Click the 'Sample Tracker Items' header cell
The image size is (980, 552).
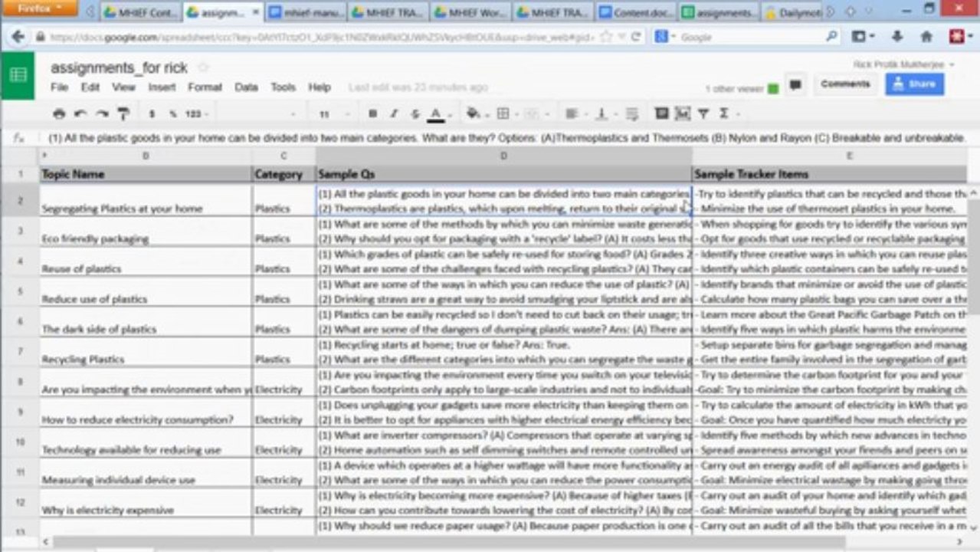coord(831,174)
